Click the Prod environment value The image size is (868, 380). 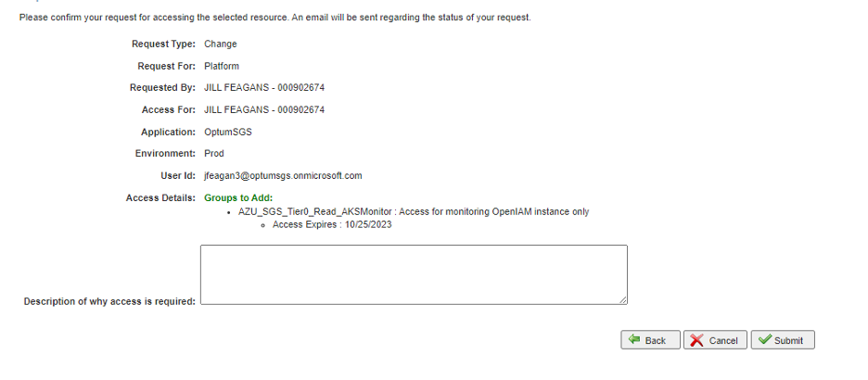coord(214,153)
